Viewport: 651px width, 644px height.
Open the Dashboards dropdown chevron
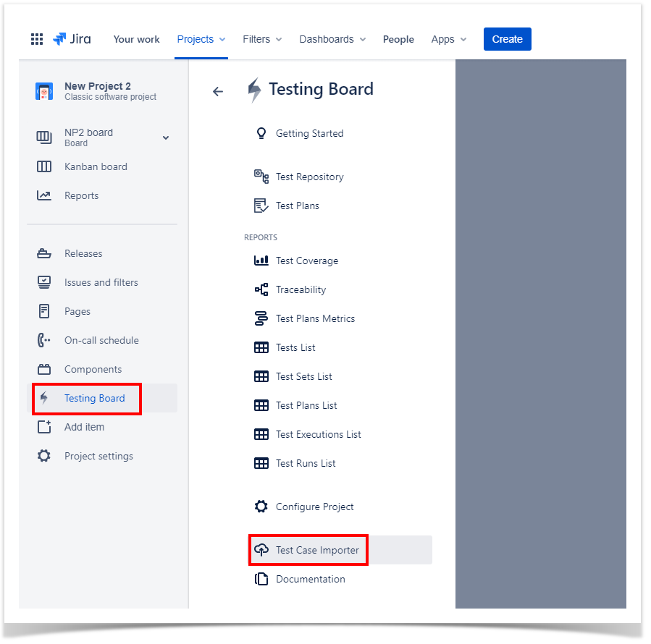pos(363,39)
